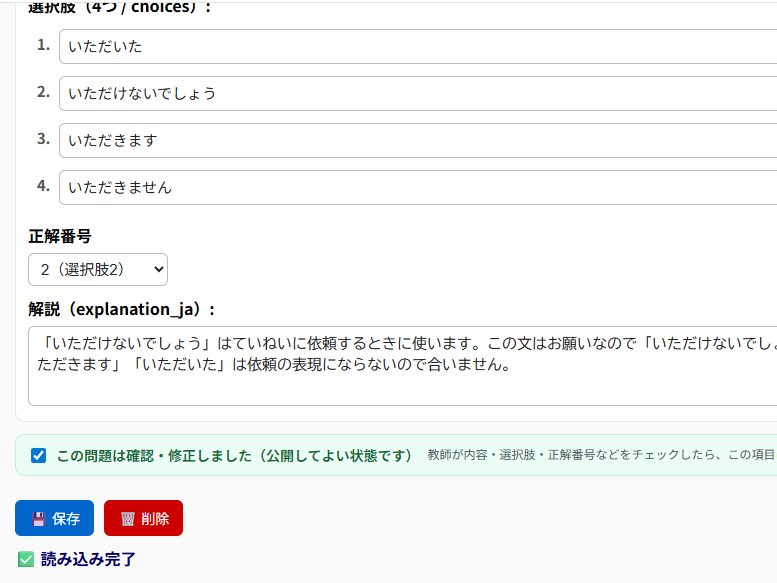Open the 正解番号 dropdown

click(x=97, y=270)
